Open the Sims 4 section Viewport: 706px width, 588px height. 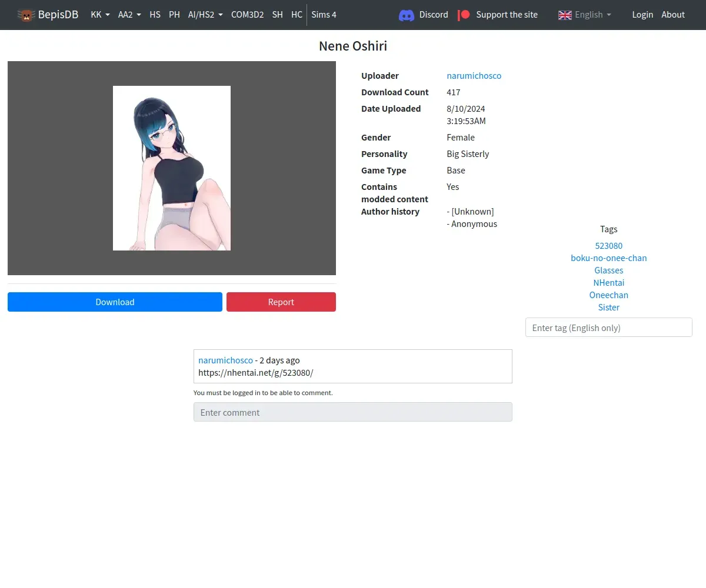click(324, 15)
